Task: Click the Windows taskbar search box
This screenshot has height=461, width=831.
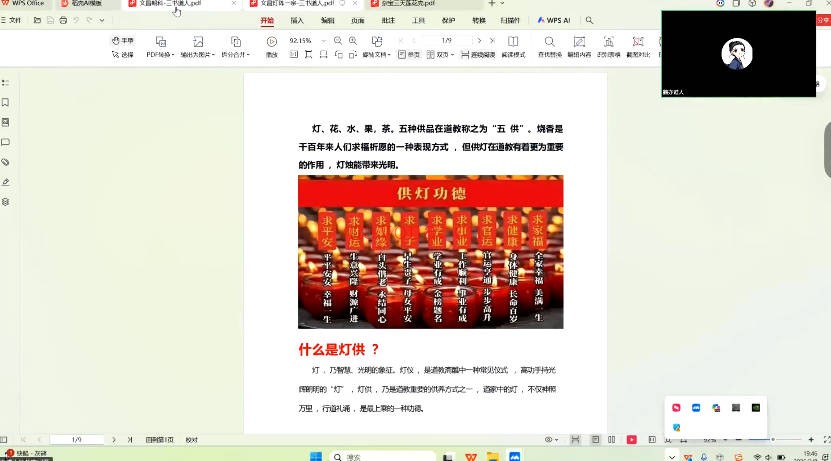Action: pos(382,457)
